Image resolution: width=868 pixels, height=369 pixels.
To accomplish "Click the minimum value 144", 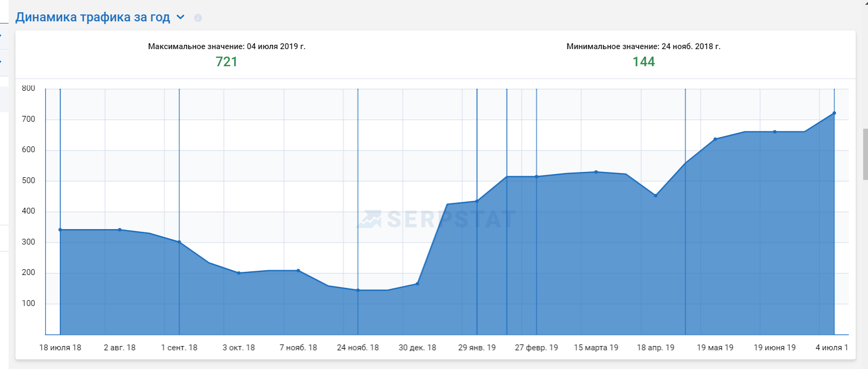I will coord(643,62).
